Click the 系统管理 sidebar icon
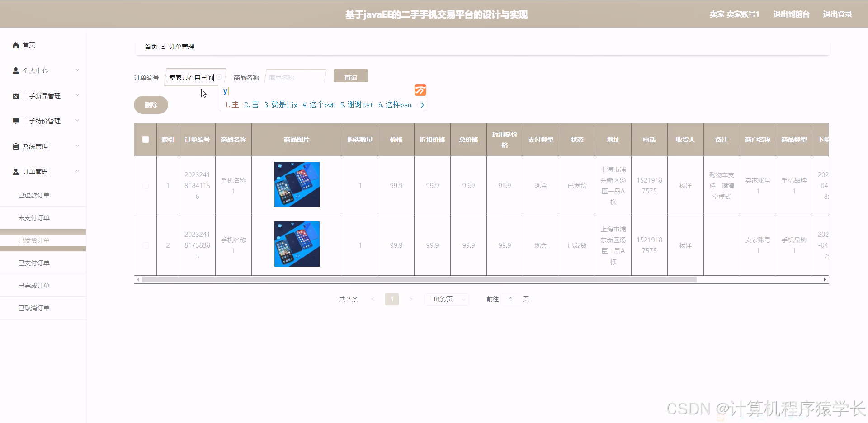Screen dimensions: 868x423 pyautogui.click(x=16, y=146)
